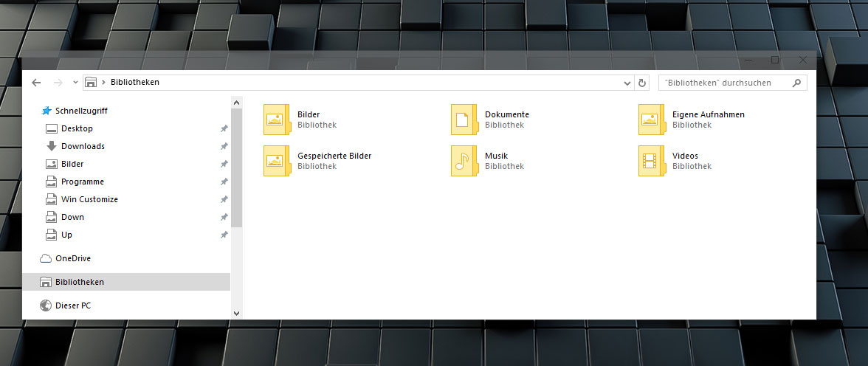Image resolution: width=868 pixels, height=366 pixels.
Task: Click the Schnellzugriff star icon
Action: pyautogui.click(x=46, y=111)
